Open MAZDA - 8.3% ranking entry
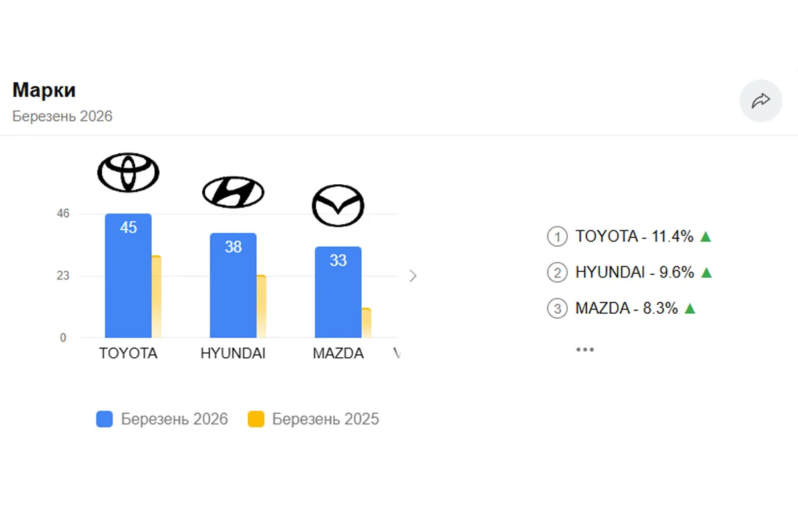Viewport: 798px width, 532px height. (626, 308)
